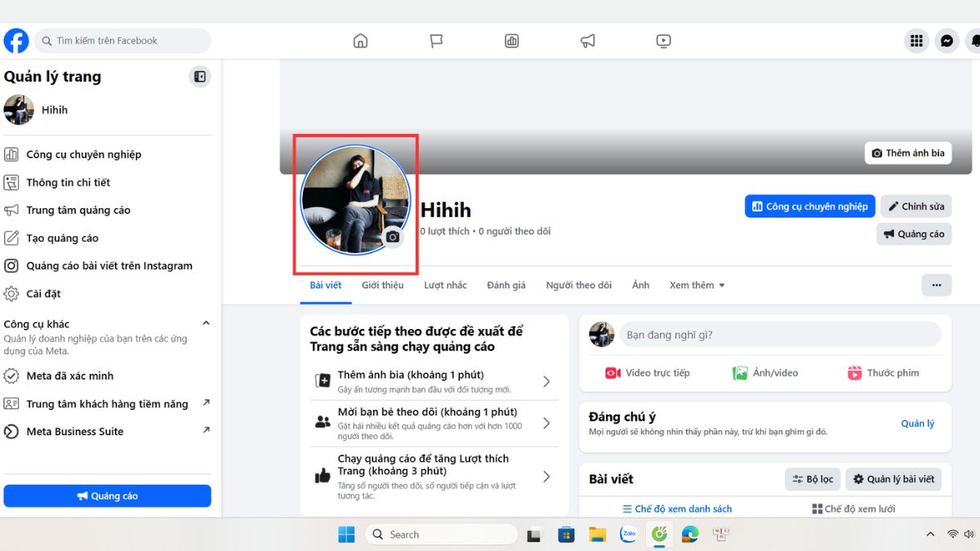Click the Tìm kiếm trên Facebook search box
Image resolution: width=980 pixels, height=551 pixels.
[122, 41]
